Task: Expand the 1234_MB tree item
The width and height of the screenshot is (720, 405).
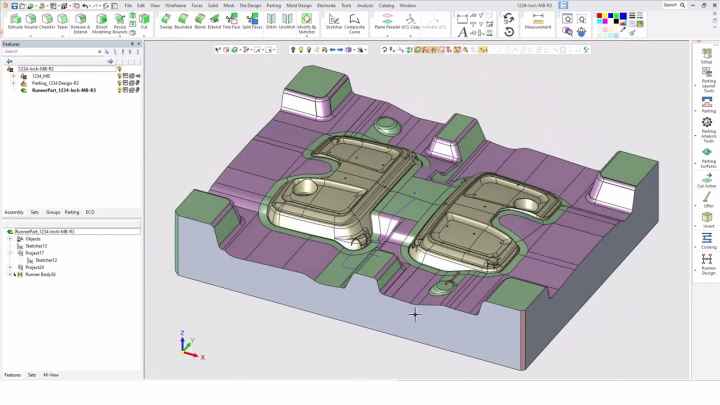Action: [x=13, y=76]
